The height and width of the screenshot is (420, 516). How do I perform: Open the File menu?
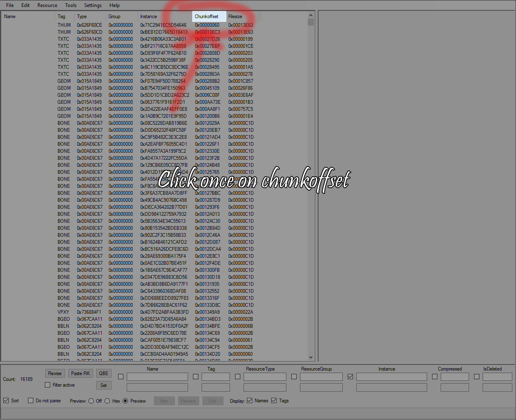click(10, 5)
